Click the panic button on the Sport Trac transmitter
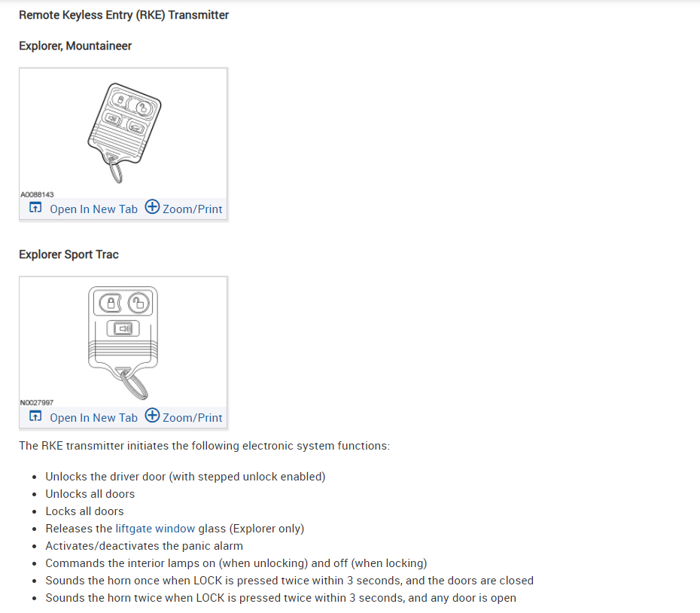700x613 pixels. (x=123, y=328)
